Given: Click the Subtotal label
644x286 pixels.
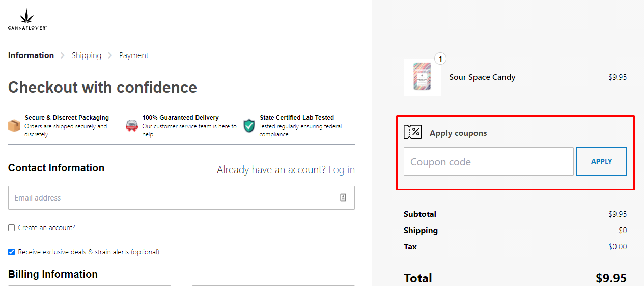Looking at the screenshot, I should click(x=420, y=214).
